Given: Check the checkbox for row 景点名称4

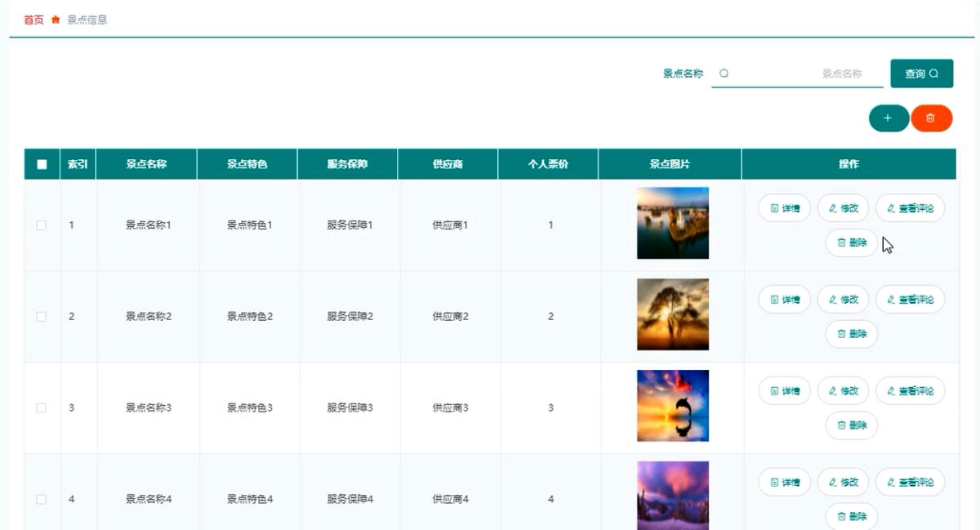Looking at the screenshot, I should pos(41,499).
